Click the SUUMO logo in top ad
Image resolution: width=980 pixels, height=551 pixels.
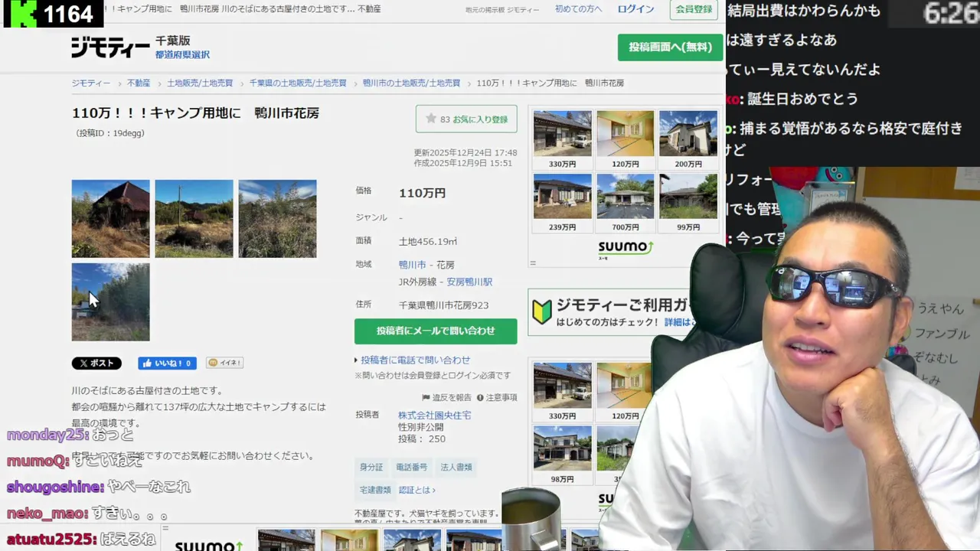626,248
